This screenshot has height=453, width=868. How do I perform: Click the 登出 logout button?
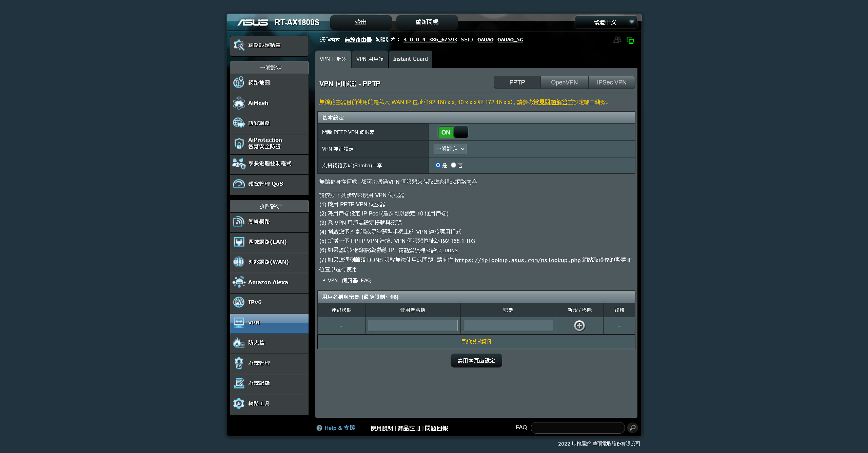point(361,22)
